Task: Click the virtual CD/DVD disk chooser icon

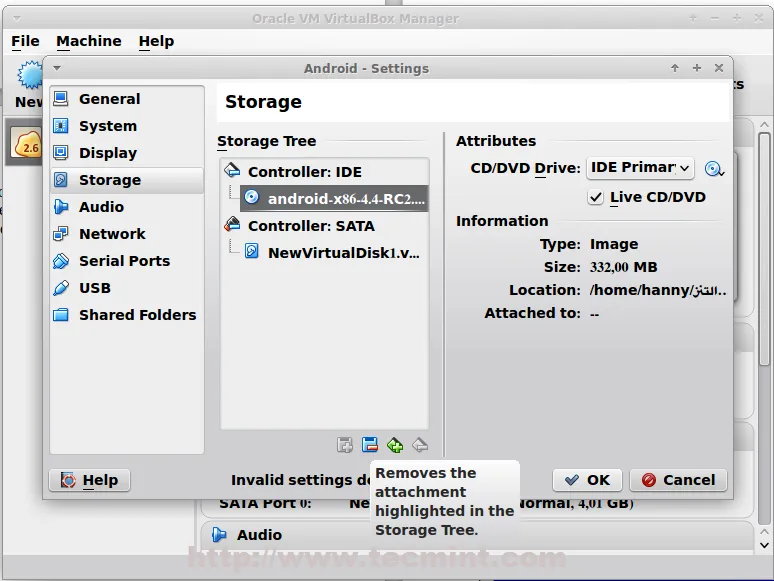Action: (713, 169)
